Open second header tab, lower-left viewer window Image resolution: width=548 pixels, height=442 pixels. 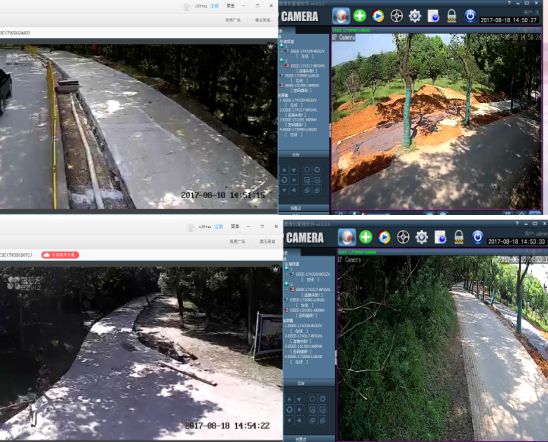[x=267, y=241]
